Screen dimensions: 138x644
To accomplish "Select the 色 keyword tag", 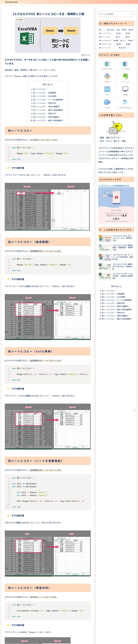I will click(x=118, y=30).
